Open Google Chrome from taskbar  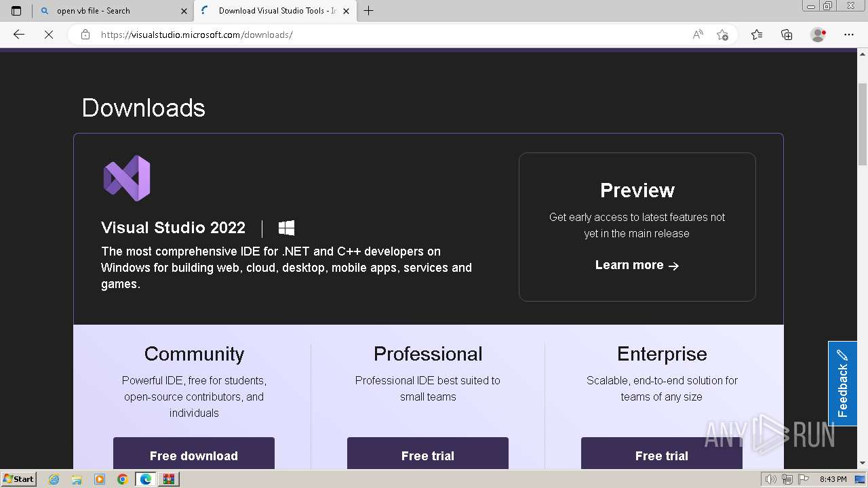point(122,479)
